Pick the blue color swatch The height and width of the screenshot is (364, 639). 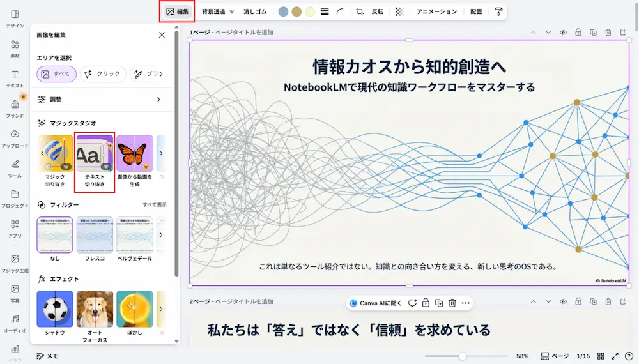pyautogui.click(x=283, y=11)
